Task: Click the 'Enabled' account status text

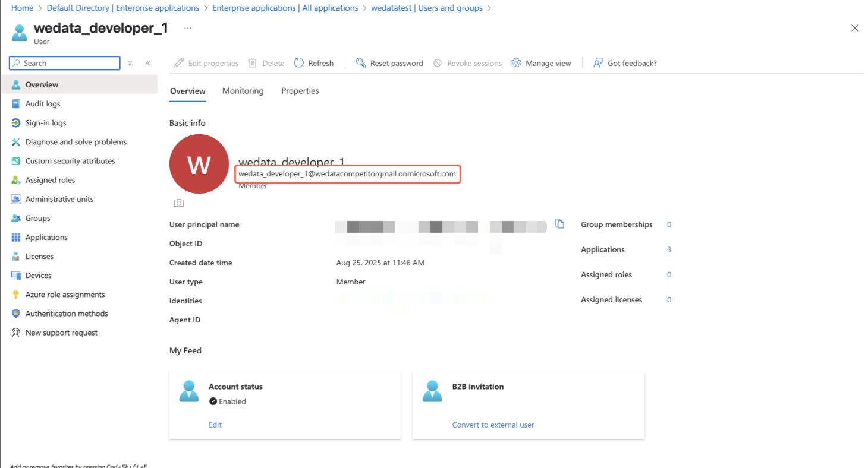Action: [x=232, y=401]
